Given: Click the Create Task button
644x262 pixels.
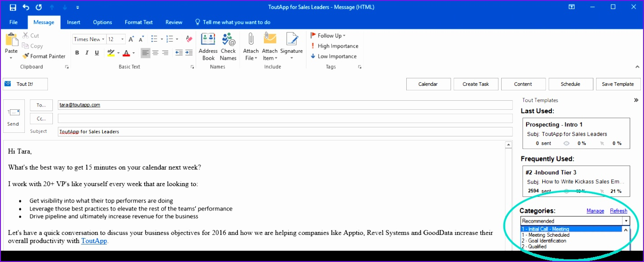Looking at the screenshot, I should (476, 84).
